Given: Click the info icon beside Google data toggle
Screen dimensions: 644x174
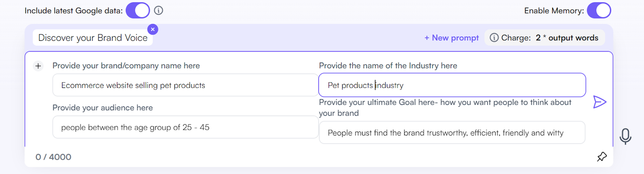Looking at the screenshot, I should pyautogui.click(x=158, y=11).
